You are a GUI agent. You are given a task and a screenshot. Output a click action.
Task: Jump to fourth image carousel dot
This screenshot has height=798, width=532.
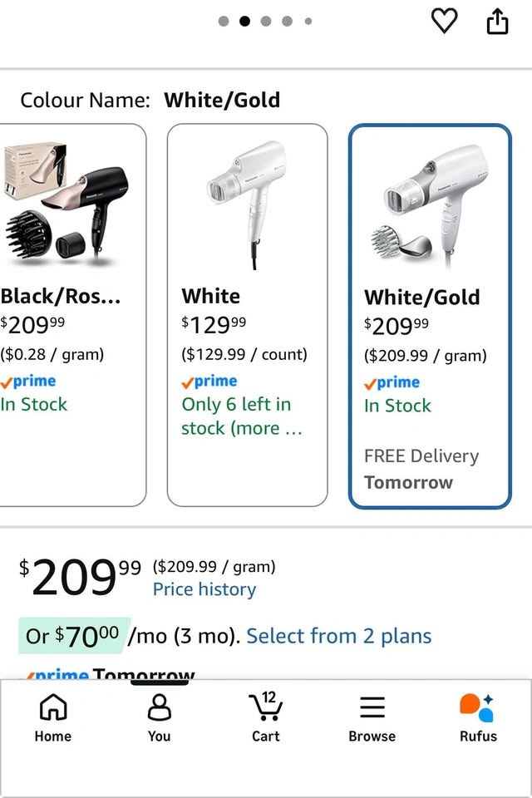[287, 22]
